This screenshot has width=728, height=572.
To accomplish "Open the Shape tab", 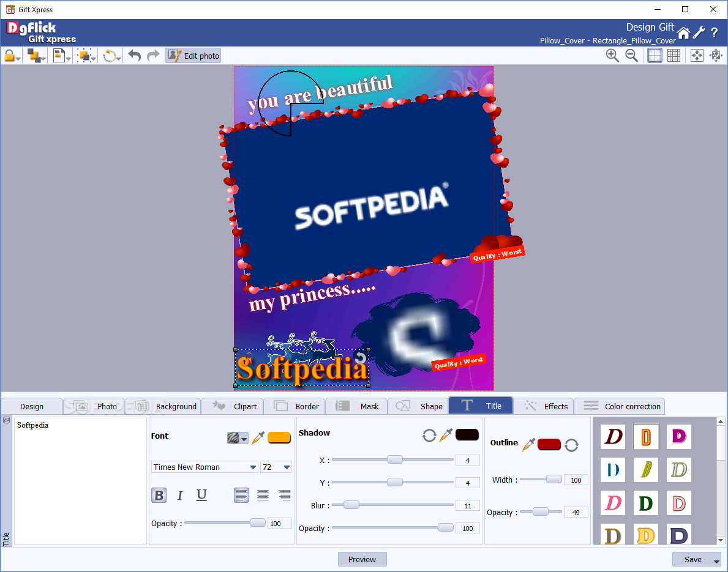I will 418,406.
